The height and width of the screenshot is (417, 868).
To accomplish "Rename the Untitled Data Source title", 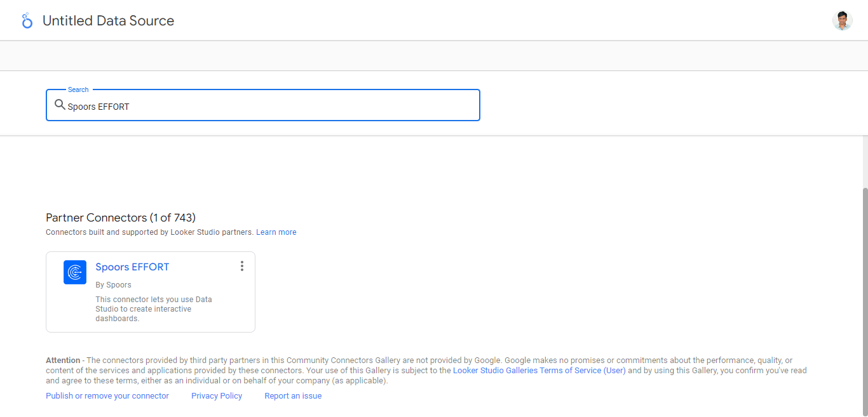I will (108, 21).
